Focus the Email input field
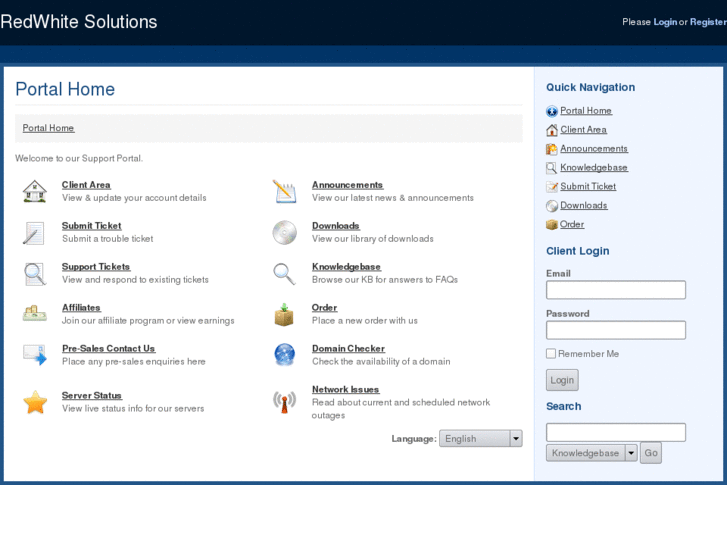 (615, 290)
